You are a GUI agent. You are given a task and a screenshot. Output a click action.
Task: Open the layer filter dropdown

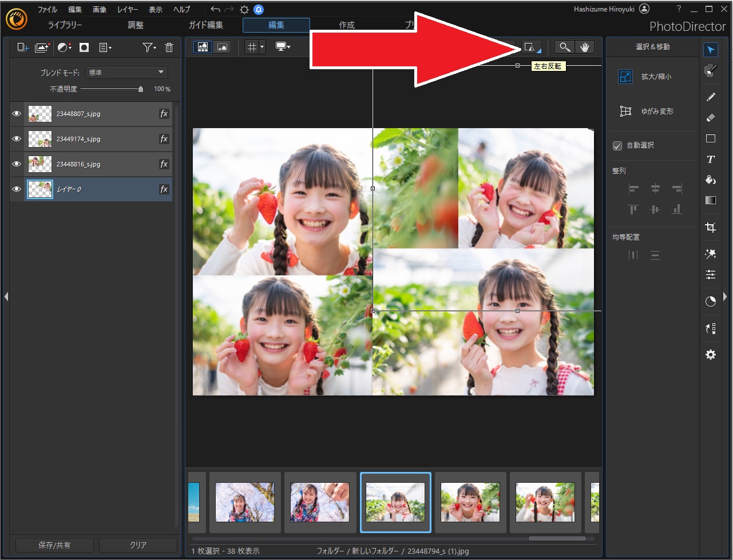(149, 47)
